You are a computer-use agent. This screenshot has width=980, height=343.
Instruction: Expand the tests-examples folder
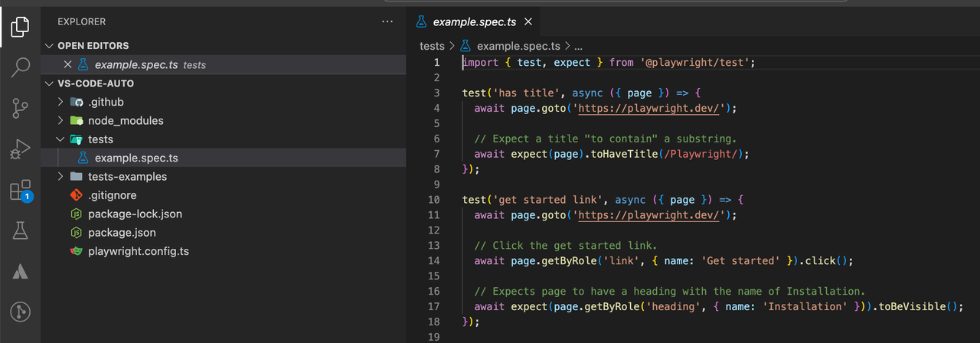click(x=62, y=177)
